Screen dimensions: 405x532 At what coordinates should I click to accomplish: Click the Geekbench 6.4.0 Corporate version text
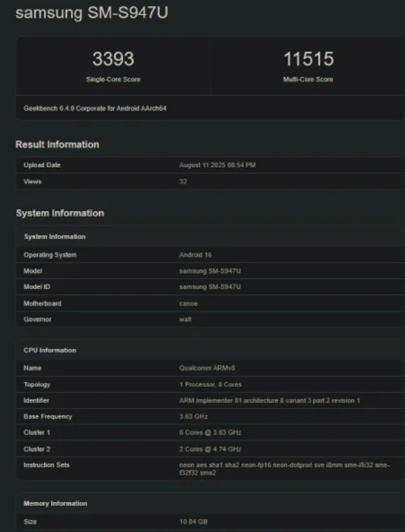[95, 109]
